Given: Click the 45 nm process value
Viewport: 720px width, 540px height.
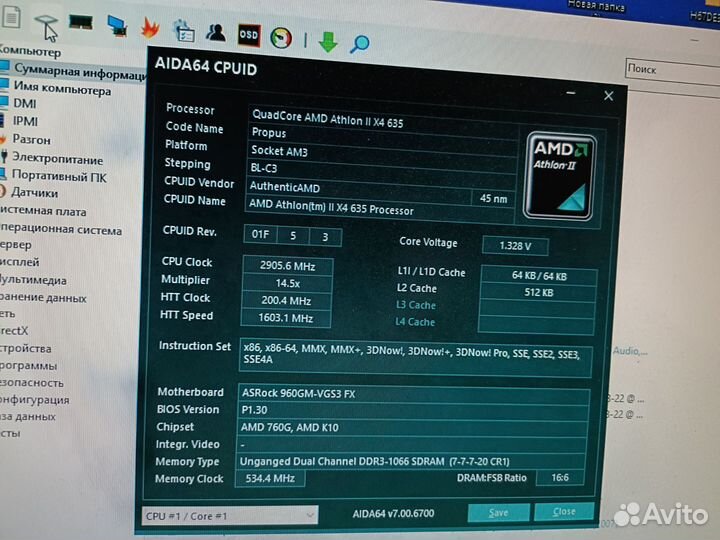Looking at the screenshot, I should (493, 199).
